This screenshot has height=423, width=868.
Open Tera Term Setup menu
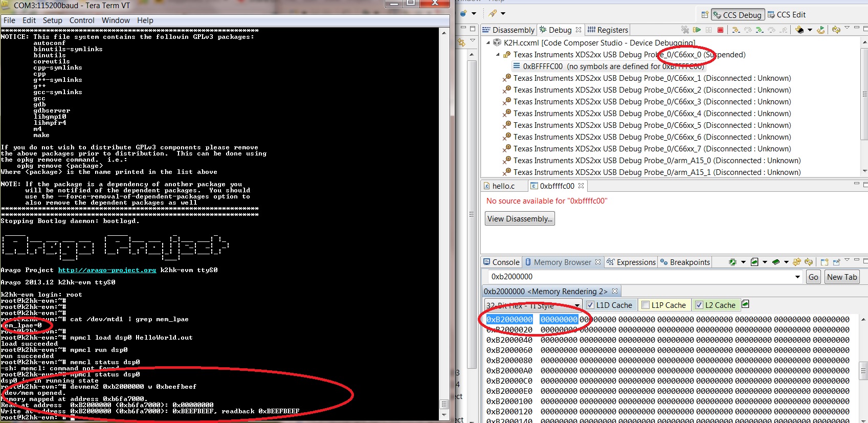(52, 20)
